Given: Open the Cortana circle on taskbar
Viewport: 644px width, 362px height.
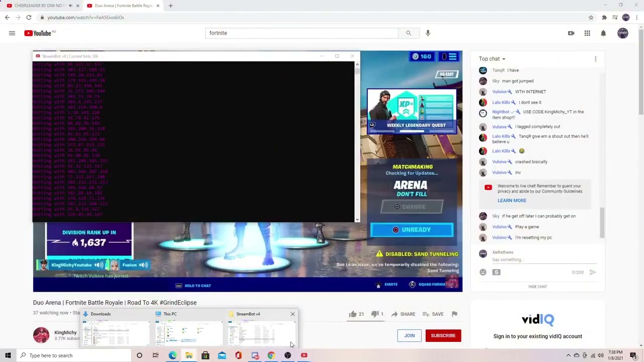Looking at the screenshot, I should [x=139, y=355].
